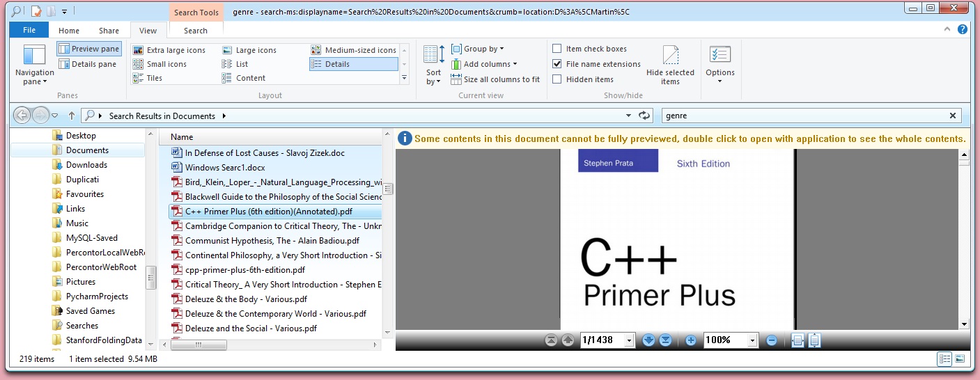
Task: Open recent locations dropdown arrow
Action: [54, 116]
